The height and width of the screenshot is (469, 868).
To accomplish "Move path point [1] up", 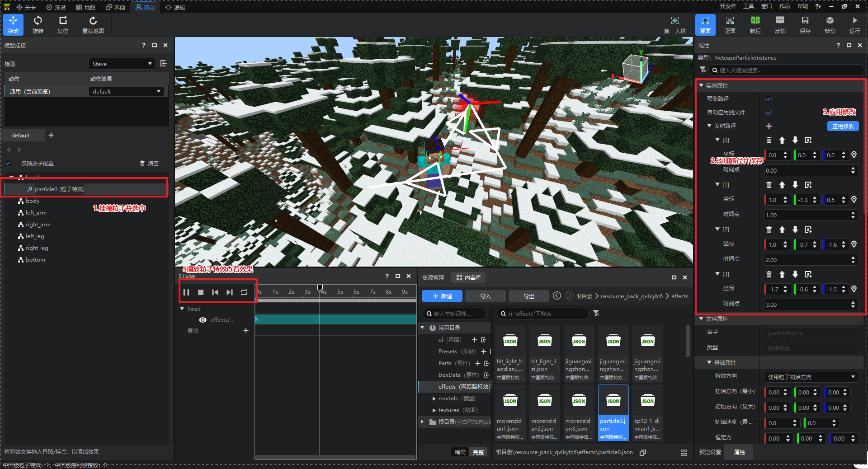I will tap(782, 185).
